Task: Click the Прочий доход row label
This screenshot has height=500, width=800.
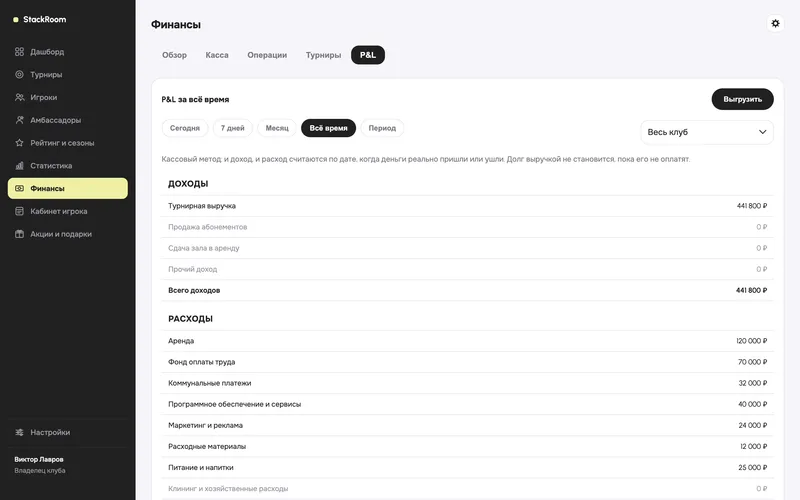Action: pyautogui.click(x=192, y=269)
